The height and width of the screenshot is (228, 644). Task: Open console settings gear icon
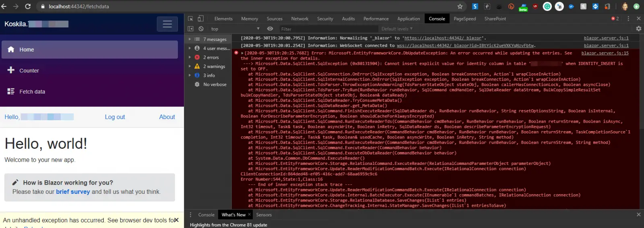tap(638, 29)
